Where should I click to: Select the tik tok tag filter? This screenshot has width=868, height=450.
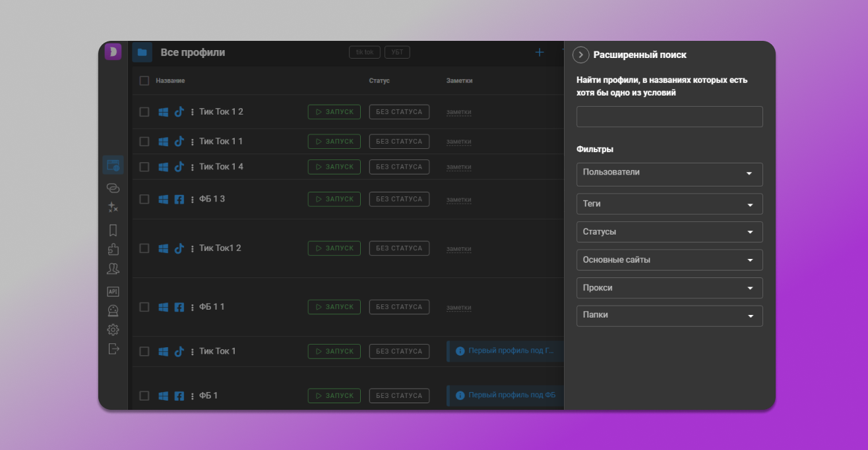[x=365, y=52]
